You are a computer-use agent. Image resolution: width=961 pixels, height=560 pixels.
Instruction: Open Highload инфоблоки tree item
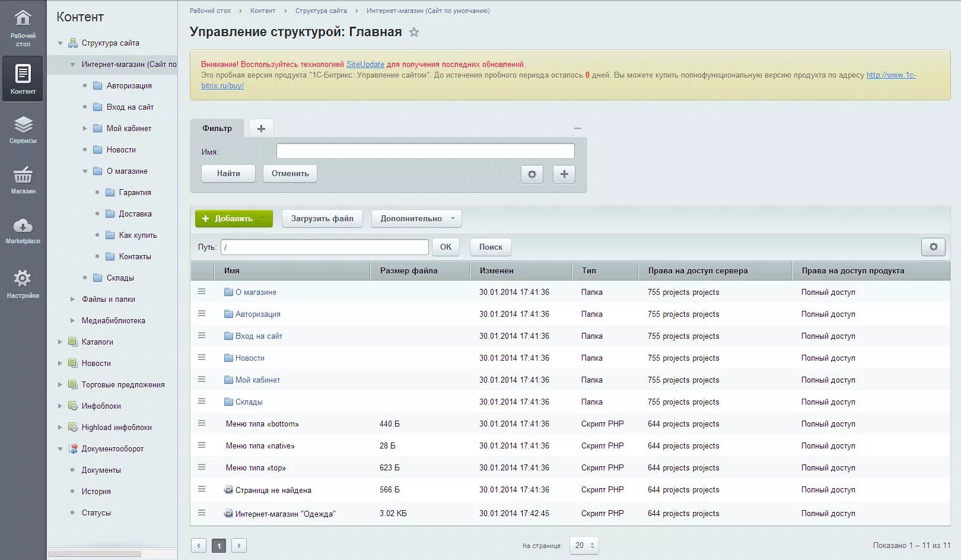[116, 428]
